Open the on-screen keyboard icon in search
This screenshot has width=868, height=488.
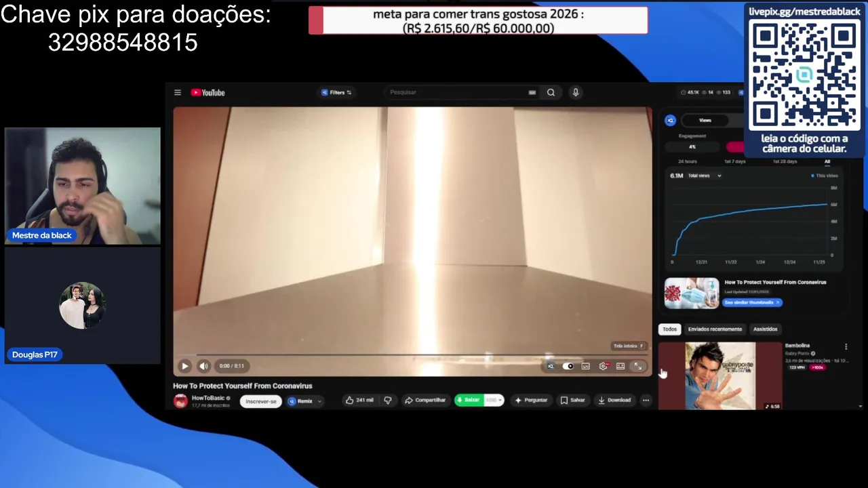[x=532, y=93]
